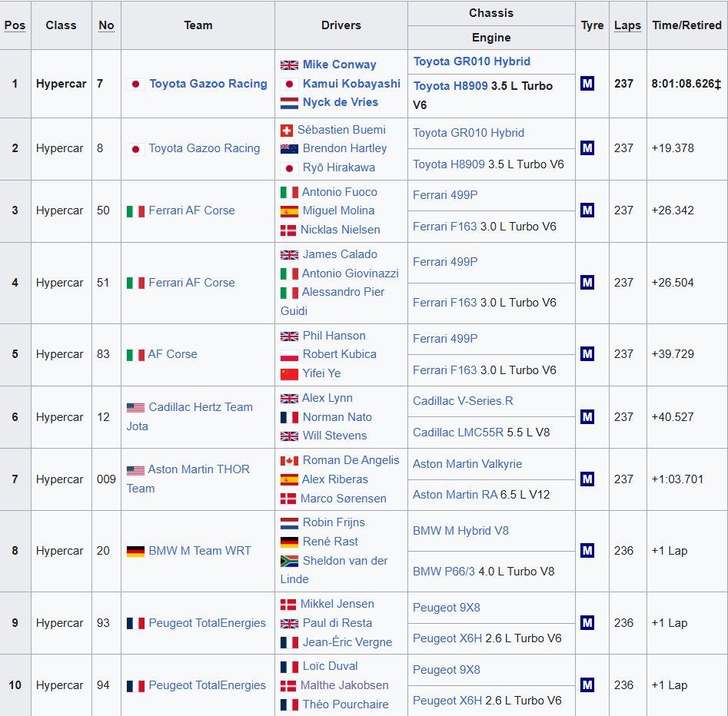Image resolution: width=728 pixels, height=716 pixels.
Task: Click Michelin tyre icon in Aston Martin row
Action: pyautogui.click(x=587, y=479)
